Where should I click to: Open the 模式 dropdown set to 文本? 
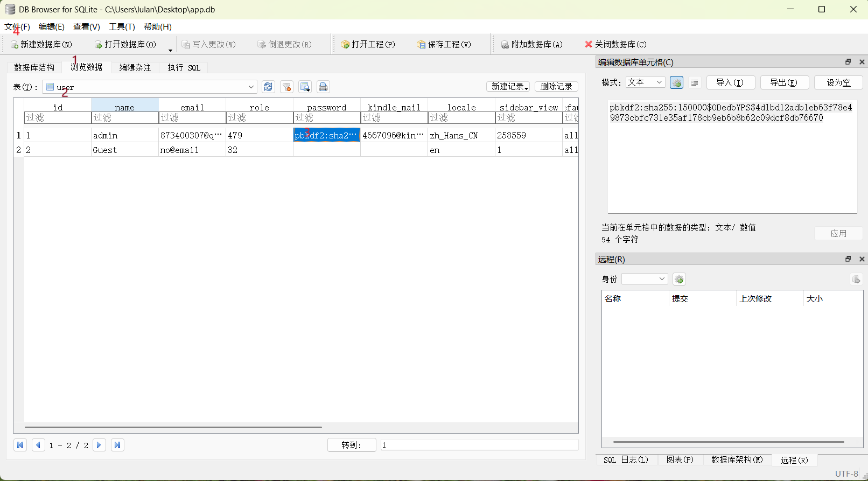[x=645, y=82]
